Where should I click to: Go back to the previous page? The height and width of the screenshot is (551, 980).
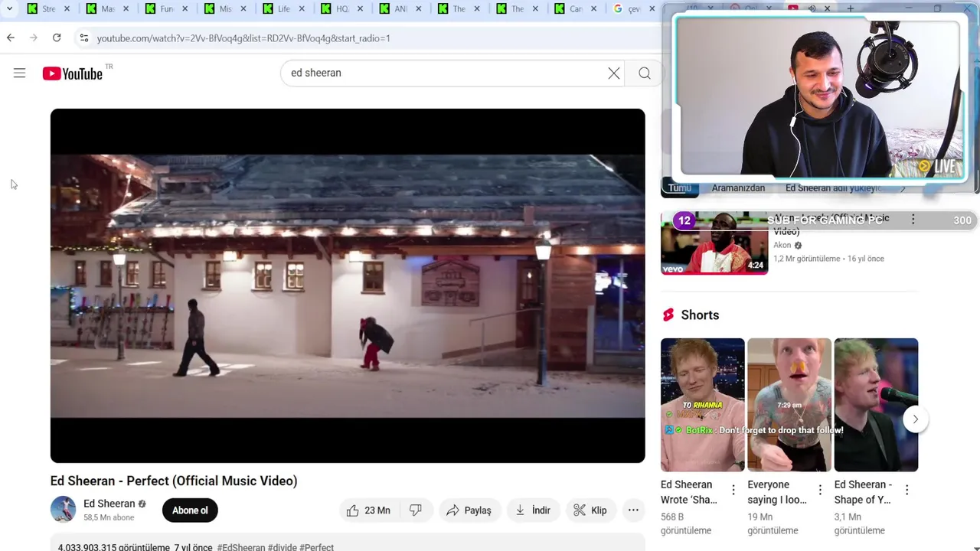(x=11, y=37)
